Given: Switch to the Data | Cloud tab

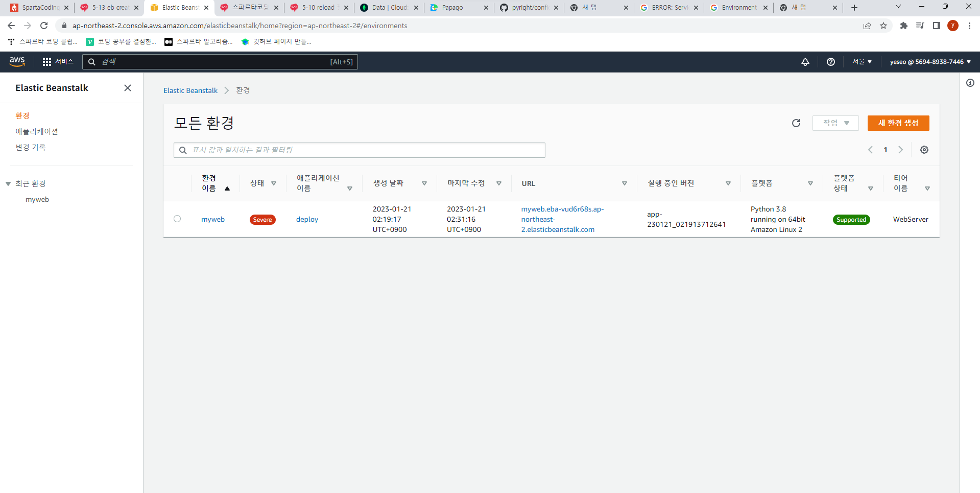Looking at the screenshot, I should [389, 8].
